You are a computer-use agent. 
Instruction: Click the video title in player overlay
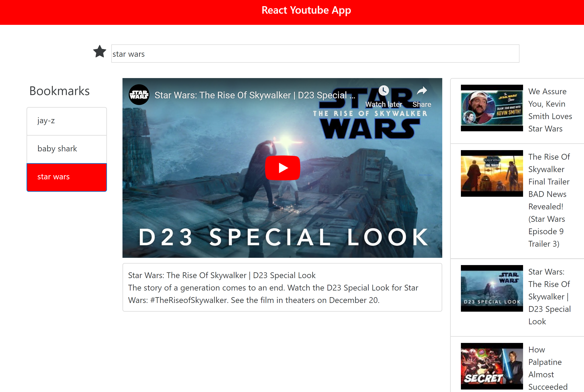point(254,95)
